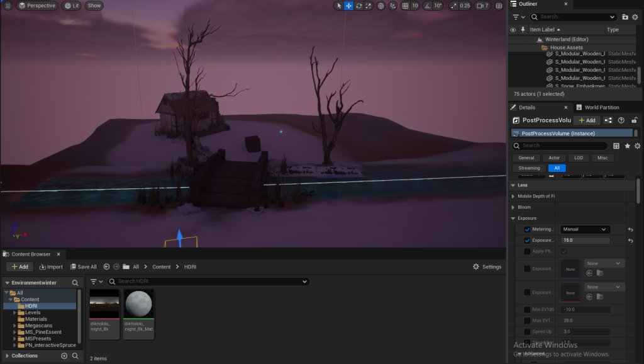644x364 pixels.
Task: Uncheck the Metering Mode override checkbox
Action: [x=527, y=229]
